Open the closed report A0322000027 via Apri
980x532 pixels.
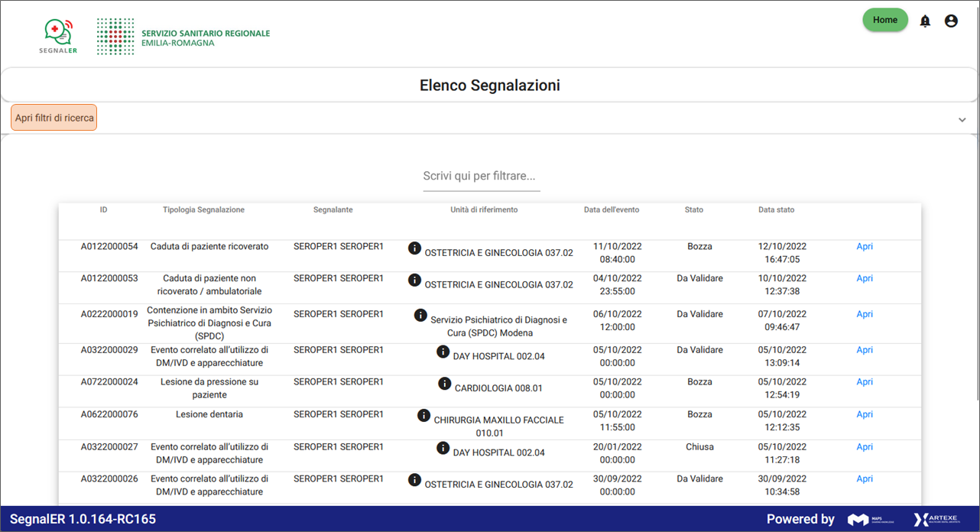(865, 446)
